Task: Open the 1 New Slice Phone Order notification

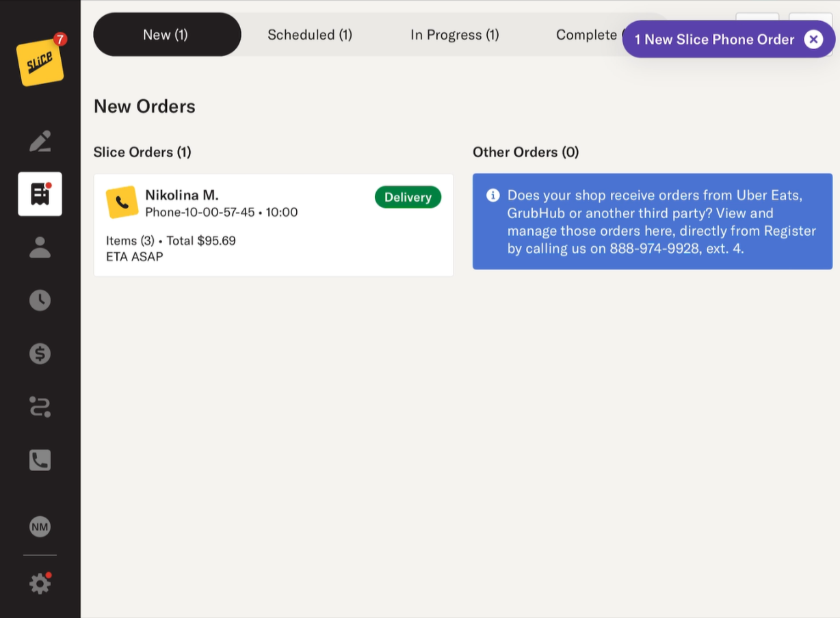Action: [714, 40]
